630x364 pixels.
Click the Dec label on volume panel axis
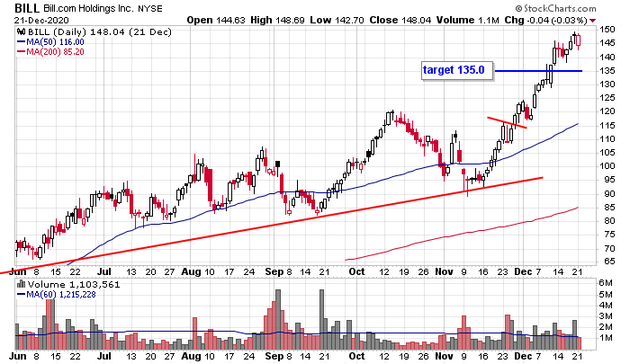click(523, 356)
